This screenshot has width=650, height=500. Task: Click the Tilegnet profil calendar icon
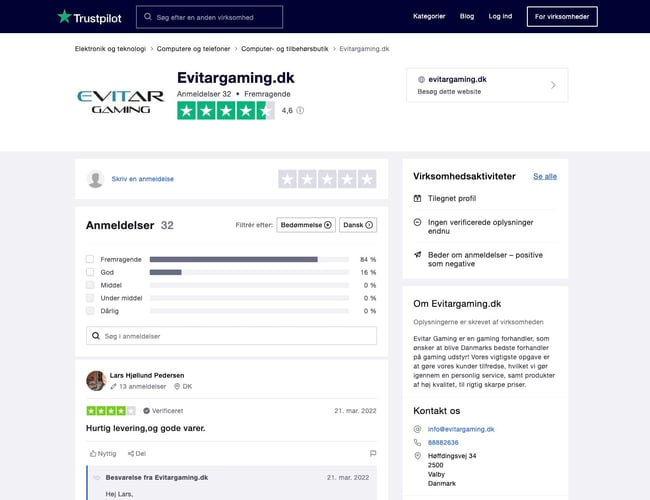click(x=417, y=198)
